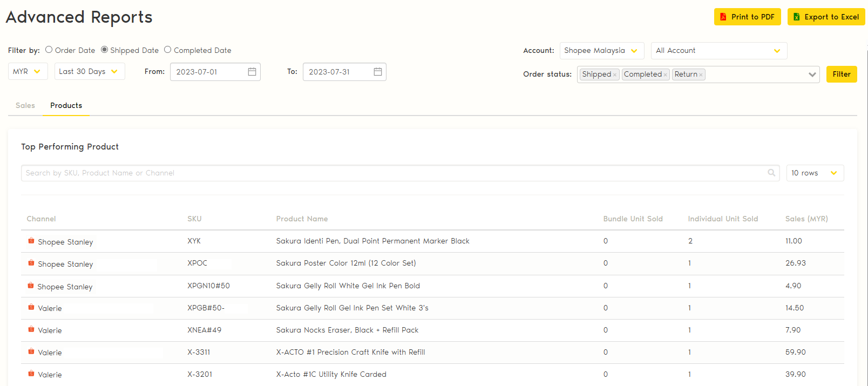The width and height of the screenshot is (868, 386).
Task: Click the Top Performing Product heading
Action: click(70, 147)
